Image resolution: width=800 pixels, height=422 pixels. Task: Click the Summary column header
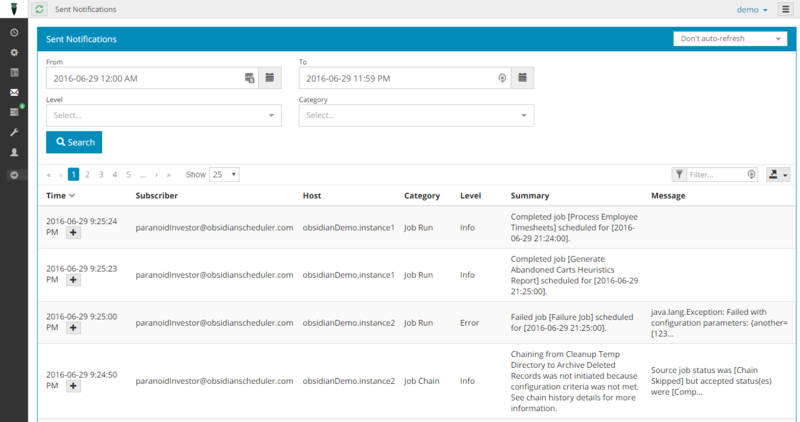click(530, 195)
